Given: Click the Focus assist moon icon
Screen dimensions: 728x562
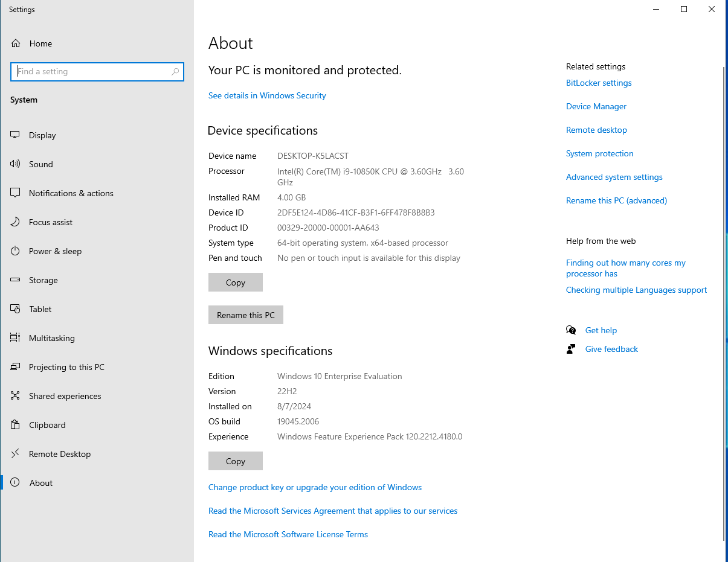Looking at the screenshot, I should [16, 222].
